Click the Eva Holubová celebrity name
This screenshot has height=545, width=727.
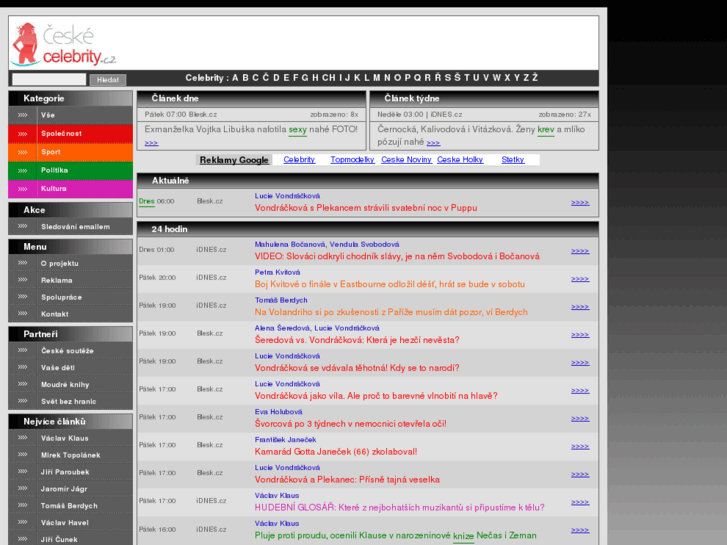[x=278, y=411]
